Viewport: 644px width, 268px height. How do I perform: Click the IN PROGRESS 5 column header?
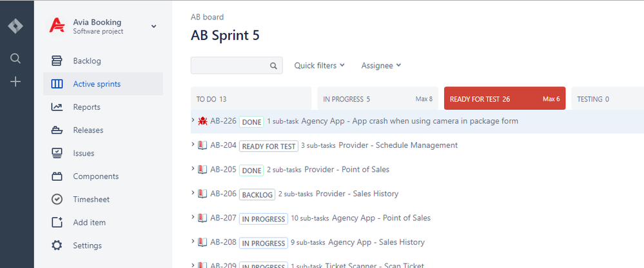pos(378,98)
